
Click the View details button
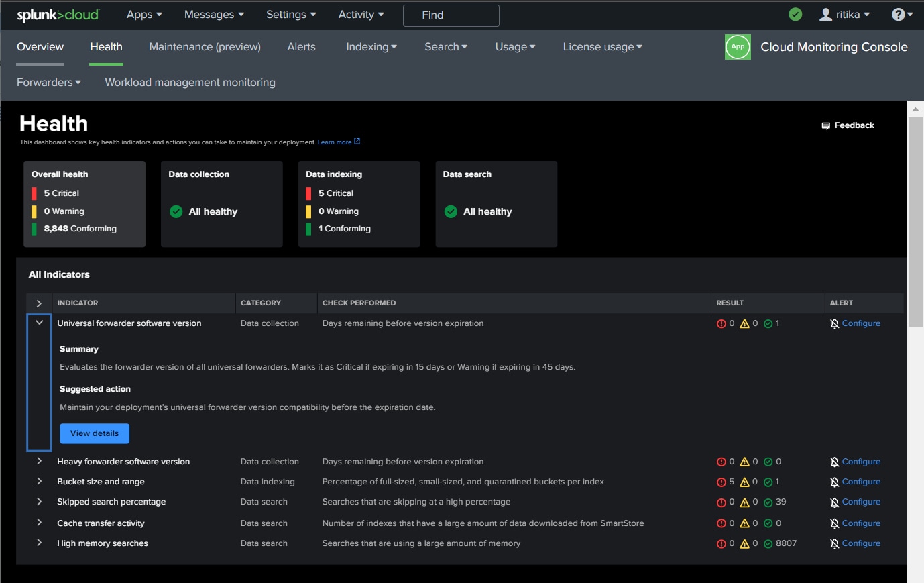(x=95, y=433)
